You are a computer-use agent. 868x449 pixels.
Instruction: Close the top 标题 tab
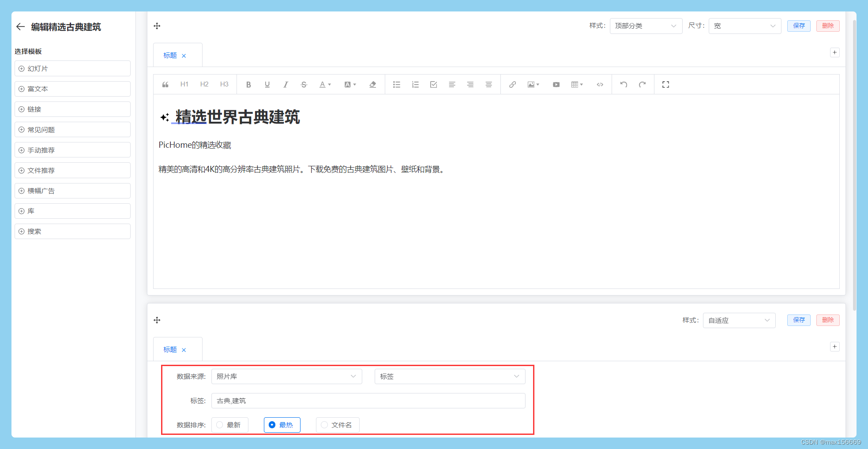click(184, 56)
